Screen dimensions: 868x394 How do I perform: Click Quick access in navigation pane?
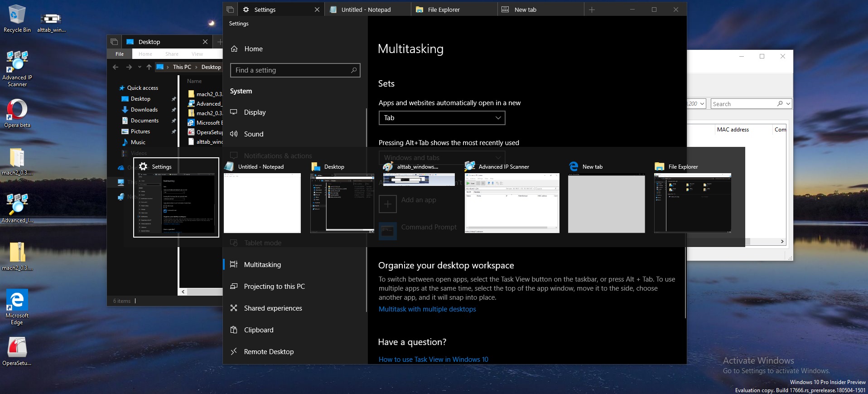pyautogui.click(x=142, y=88)
